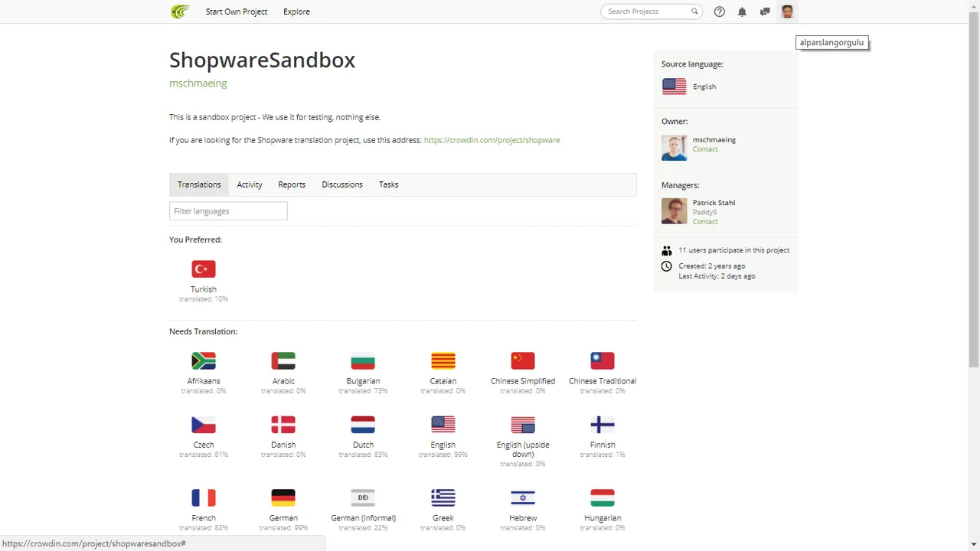
Task: Click 'Last Activity: 2 days ago' text
Action: [717, 276]
